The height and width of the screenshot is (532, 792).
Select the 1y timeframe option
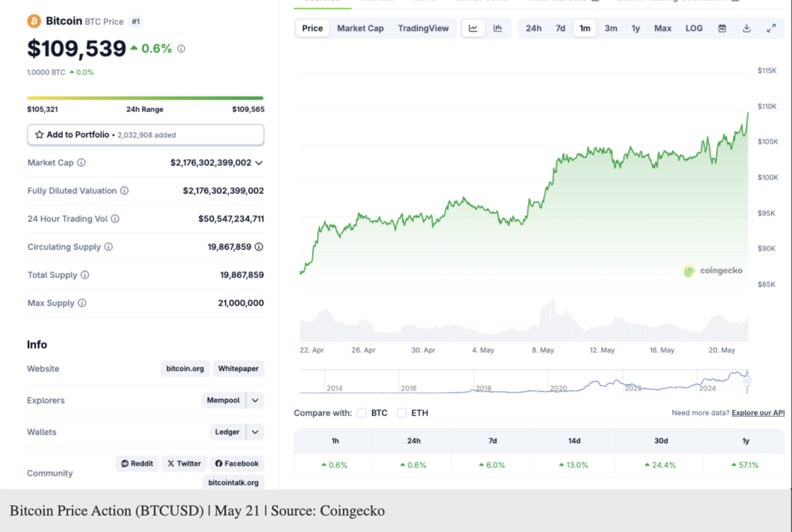coord(636,28)
